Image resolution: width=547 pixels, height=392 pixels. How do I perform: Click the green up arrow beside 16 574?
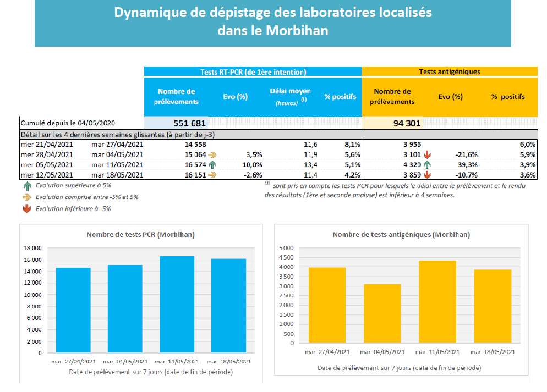(212, 164)
